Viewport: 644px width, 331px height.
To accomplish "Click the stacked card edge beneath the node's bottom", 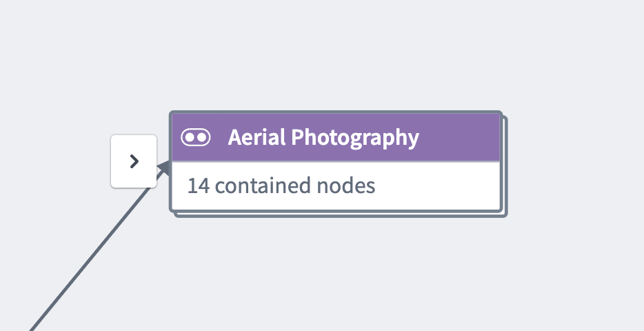I will click(341, 214).
